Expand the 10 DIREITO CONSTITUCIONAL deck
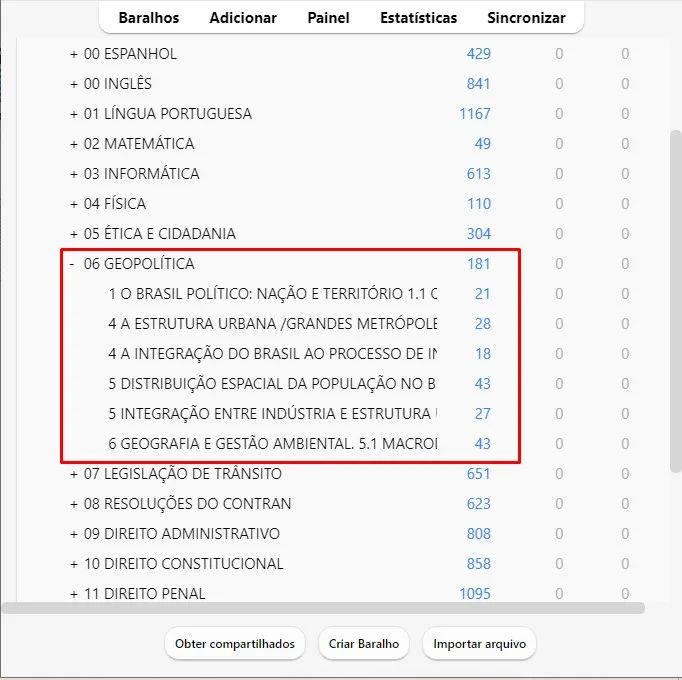 pyautogui.click(x=74, y=564)
